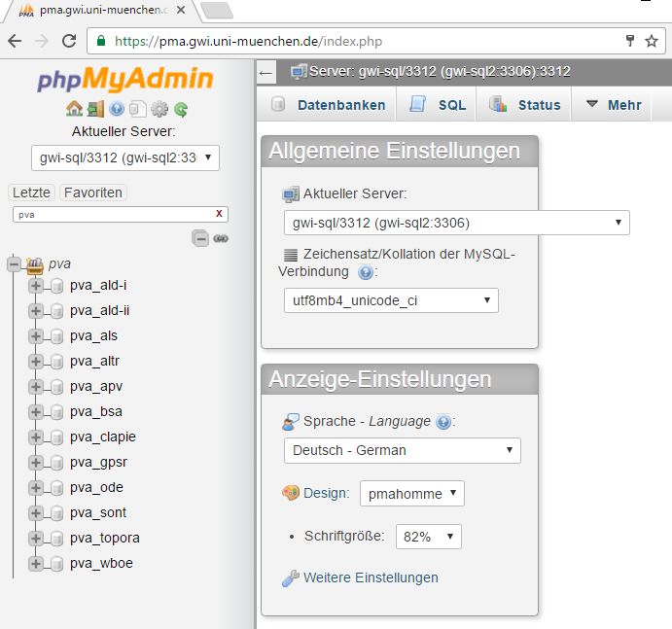Click database icon next to pva_sont
The image size is (672, 629).
click(56, 513)
